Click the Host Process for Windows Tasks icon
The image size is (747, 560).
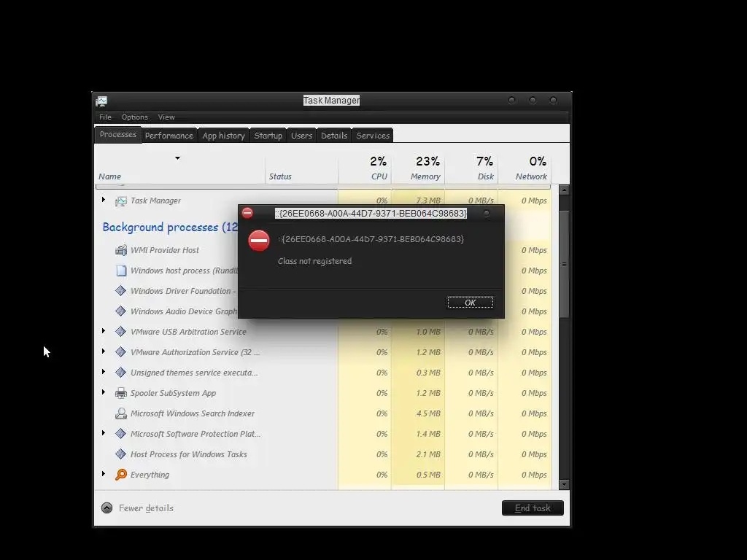121,454
